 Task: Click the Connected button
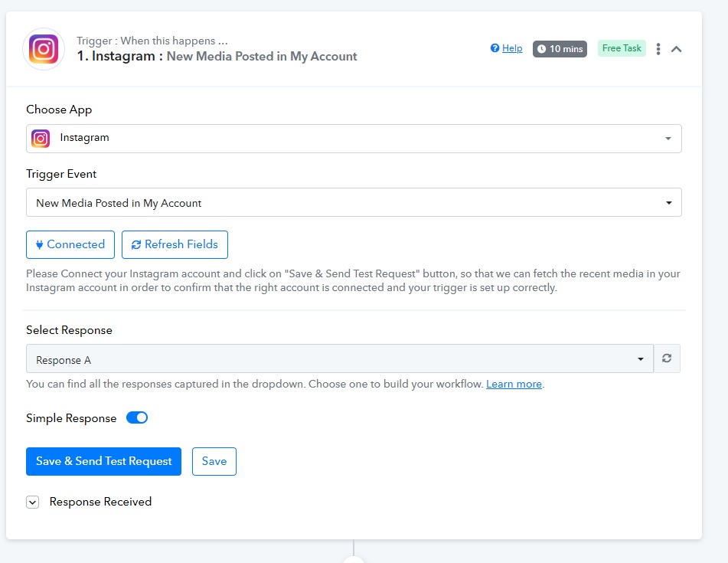coord(70,244)
